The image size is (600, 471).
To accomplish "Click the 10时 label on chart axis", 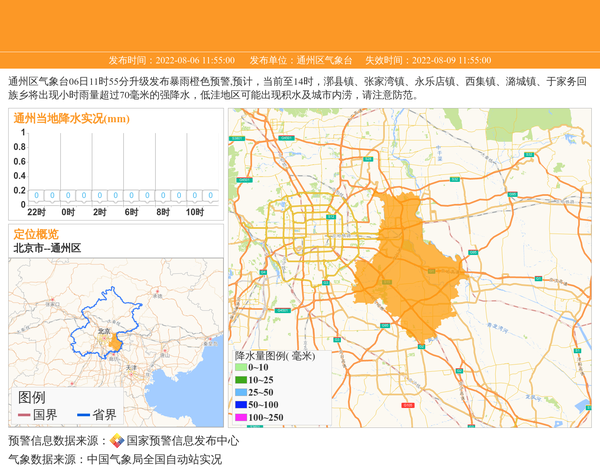I will coord(194,212).
